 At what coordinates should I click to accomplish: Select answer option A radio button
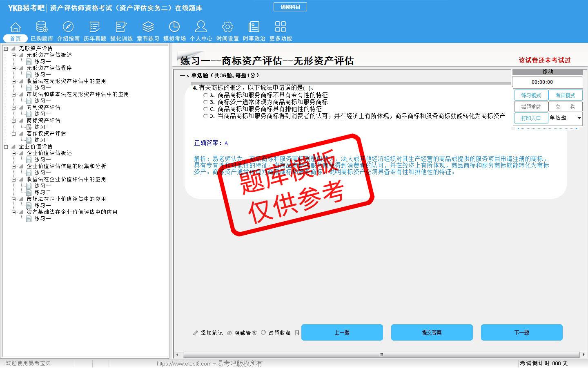coord(206,95)
